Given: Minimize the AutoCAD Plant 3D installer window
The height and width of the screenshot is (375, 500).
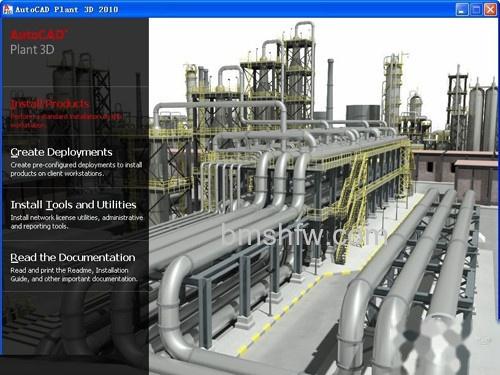Looking at the screenshot, I should 462,9.
